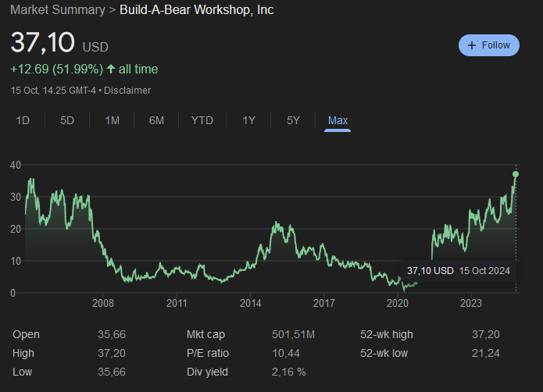This screenshot has width=543, height=392.
Task: Switch to the 1M range tab
Action: 113,120
